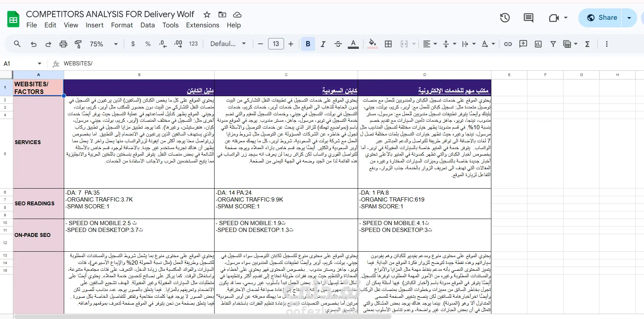This screenshot has width=644, height=319.
Task: Check the cloud document status icon
Action: tap(237, 15)
